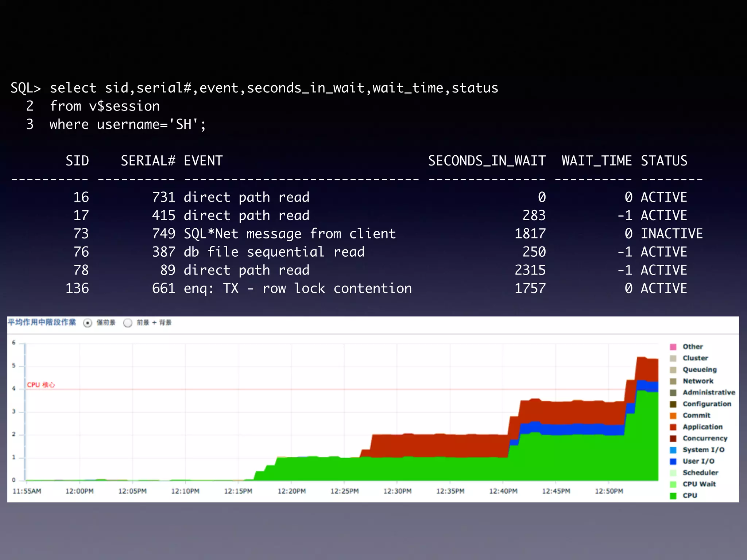
Task: Click the SERIAL# column header
Action: point(148,161)
